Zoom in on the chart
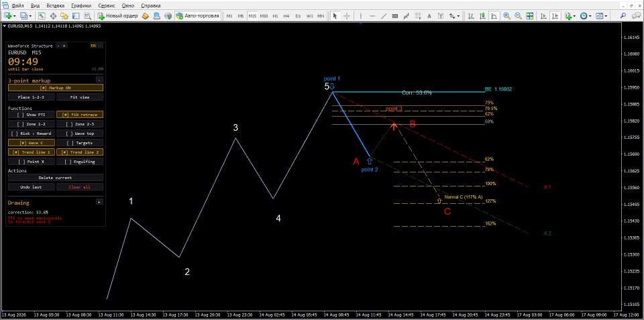Image resolution: width=644 pixels, height=320 pixels. pos(507,15)
